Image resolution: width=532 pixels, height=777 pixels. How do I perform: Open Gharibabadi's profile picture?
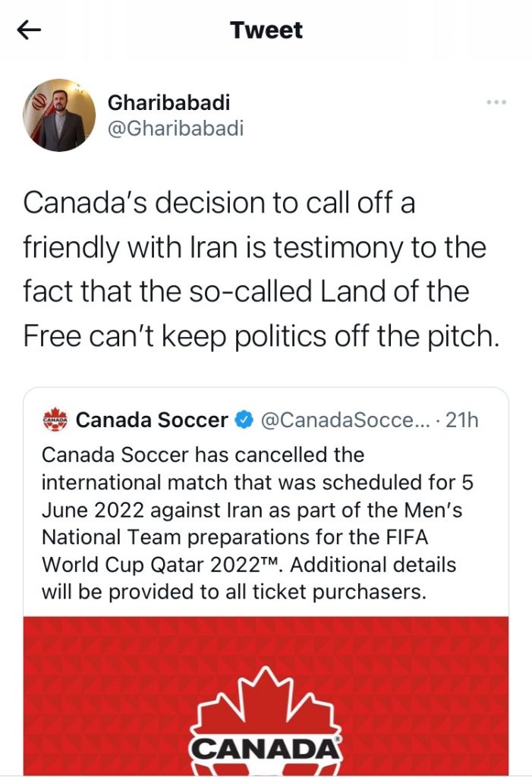[x=59, y=115]
